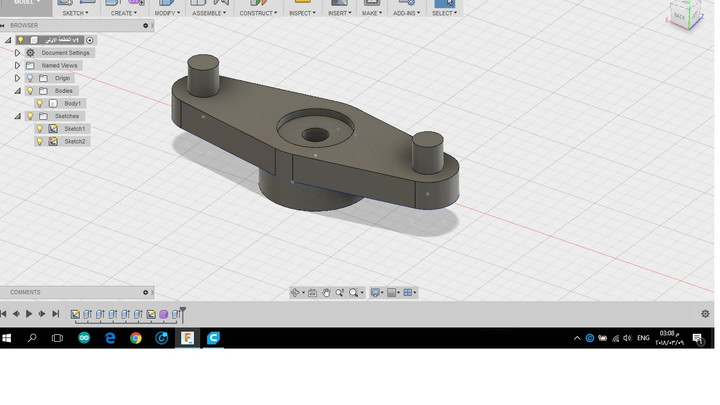
Task: Open Google Chrome from the taskbar
Action: [136, 338]
